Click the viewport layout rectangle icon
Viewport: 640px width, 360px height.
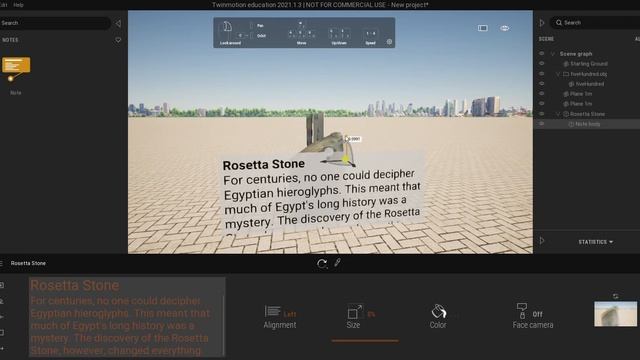[483, 28]
